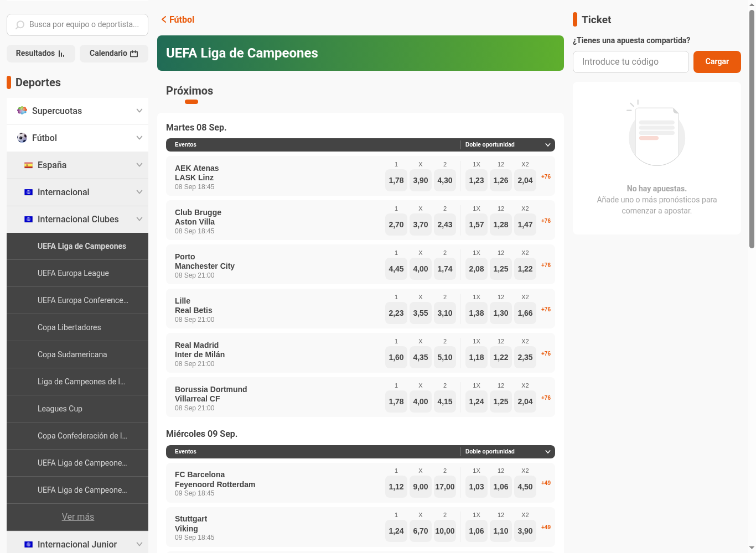Image resolution: width=756 pixels, height=553 pixels.
Task: Click the Internacional flag icon
Action: (29, 192)
